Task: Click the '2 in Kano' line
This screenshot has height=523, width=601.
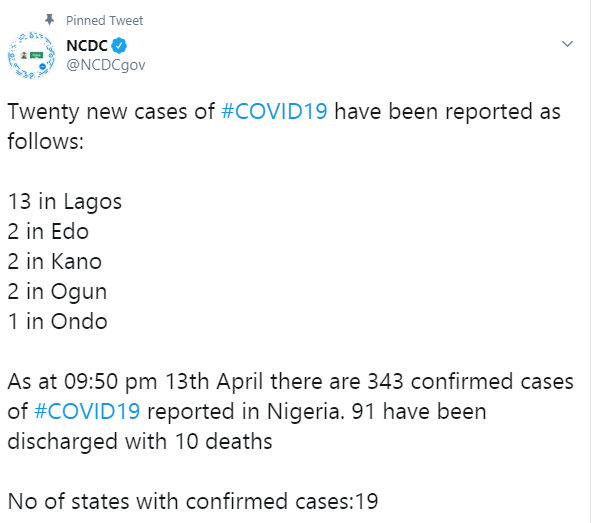Action: click(55, 262)
